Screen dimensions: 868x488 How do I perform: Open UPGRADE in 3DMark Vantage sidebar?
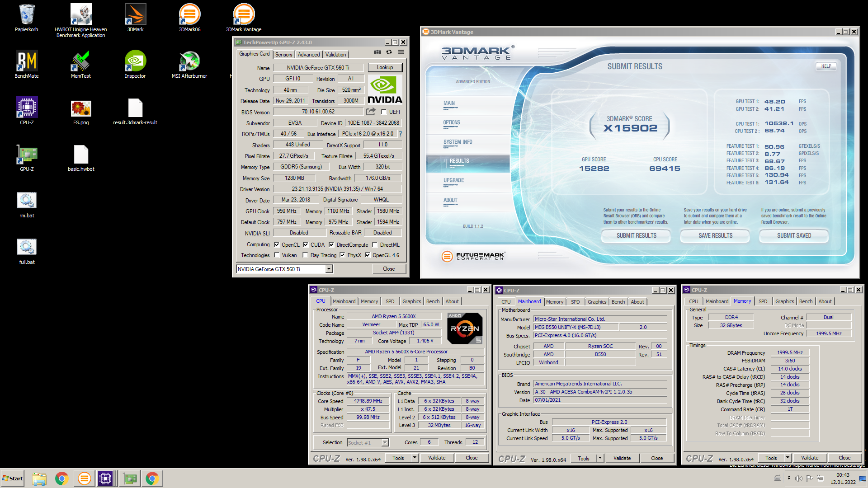(x=454, y=180)
